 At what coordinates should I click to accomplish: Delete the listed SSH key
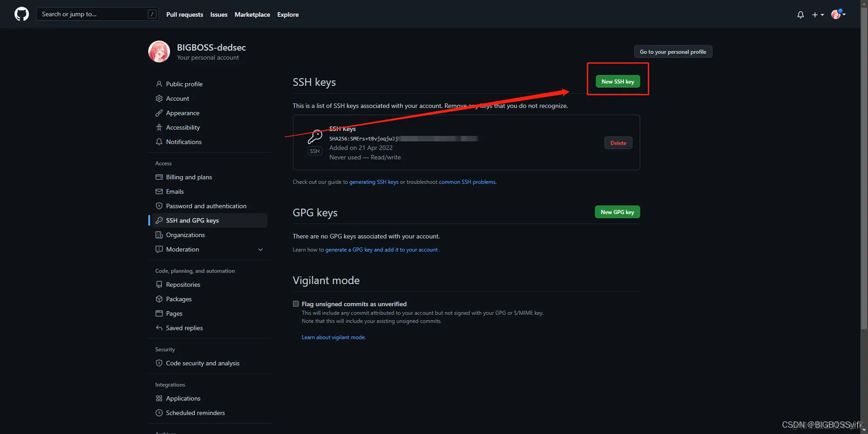coord(618,143)
